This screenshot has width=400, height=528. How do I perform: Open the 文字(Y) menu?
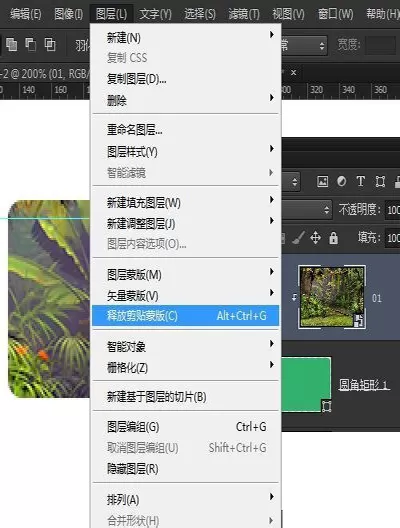point(155,14)
